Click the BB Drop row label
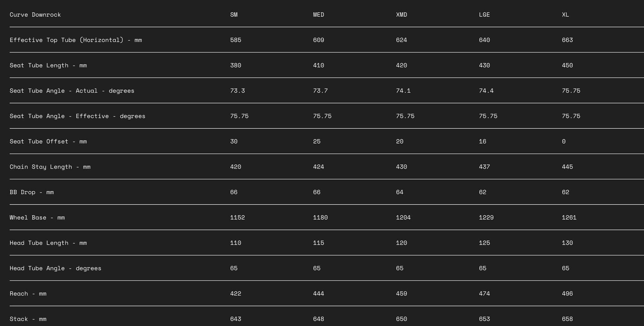The height and width of the screenshot is (326, 644). 32,192
